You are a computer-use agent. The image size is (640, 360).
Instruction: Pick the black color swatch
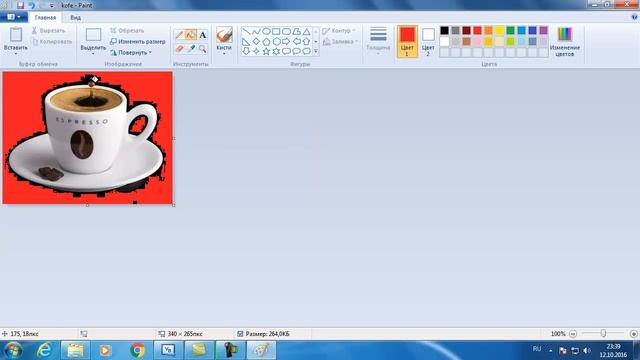coord(444,31)
